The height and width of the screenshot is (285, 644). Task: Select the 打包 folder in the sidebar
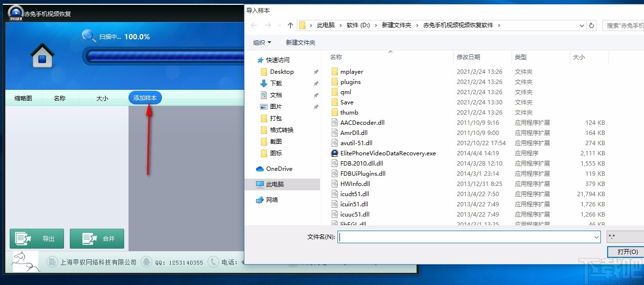276,118
